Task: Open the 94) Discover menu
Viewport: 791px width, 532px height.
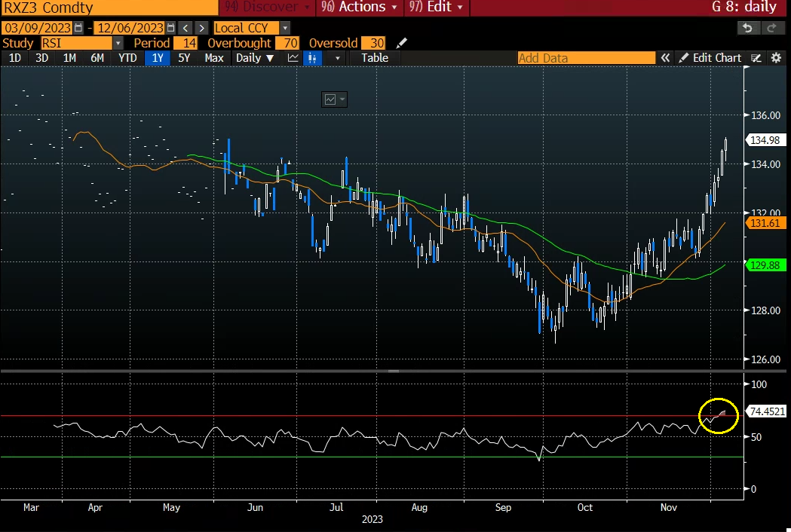Action: tap(267, 7)
